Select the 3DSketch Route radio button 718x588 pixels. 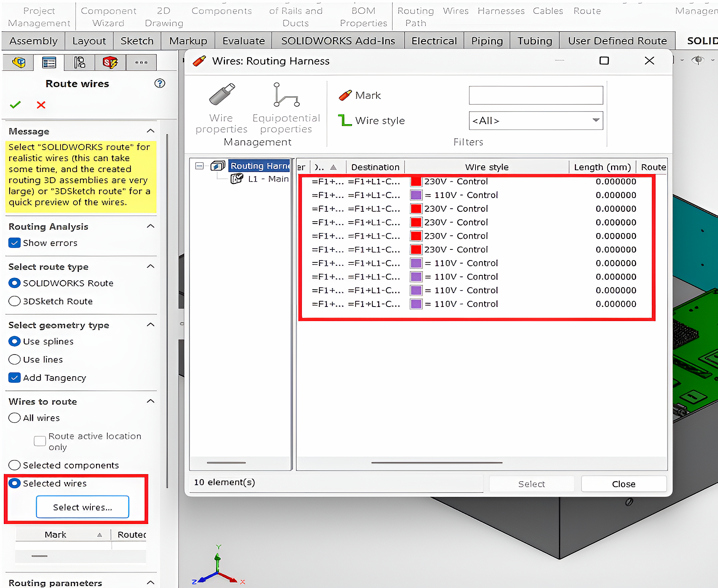[x=14, y=301]
